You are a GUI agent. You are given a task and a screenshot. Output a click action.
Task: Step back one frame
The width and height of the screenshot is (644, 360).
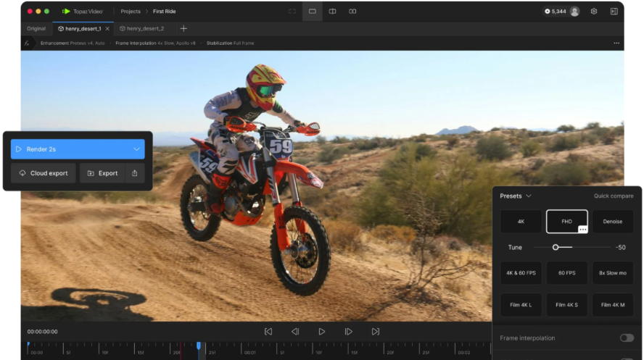pyautogui.click(x=295, y=332)
